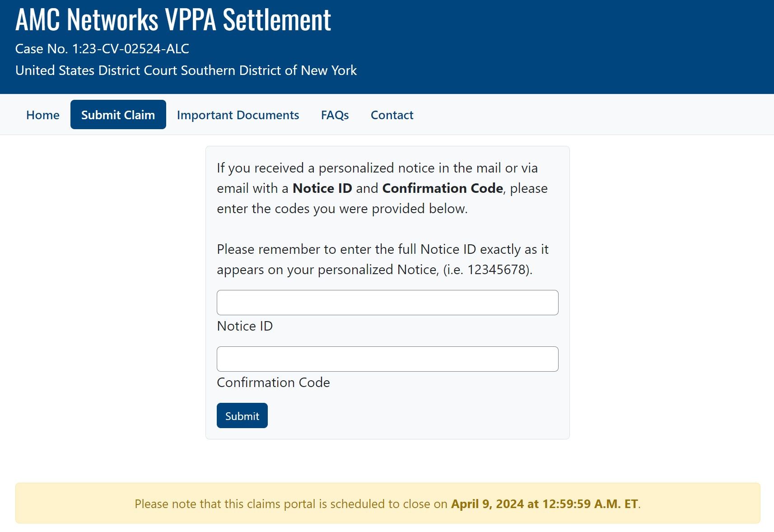This screenshot has height=532, width=774.
Task: Open the Contact page
Action: click(x=392, y=115)
